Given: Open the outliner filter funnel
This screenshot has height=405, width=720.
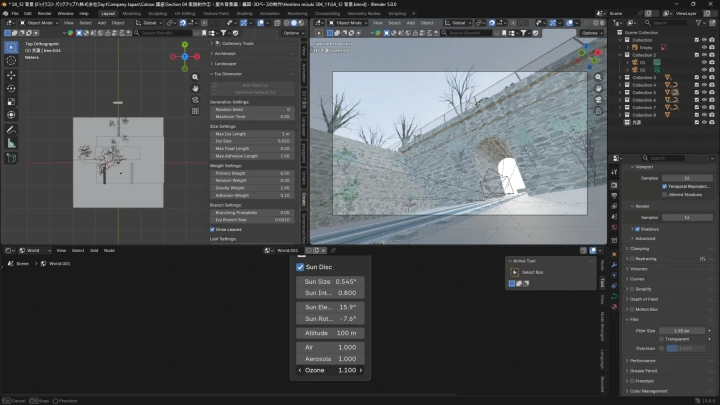Looking at the screenshot, I should 699,22.
